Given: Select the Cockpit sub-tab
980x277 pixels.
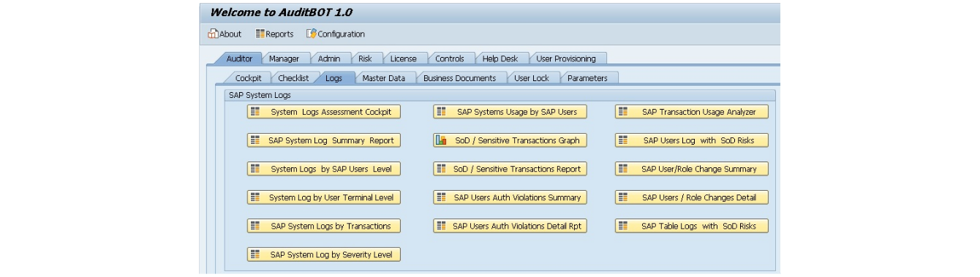Looking at the screenshot, I should pyautogui.click(x=248, y=78).
